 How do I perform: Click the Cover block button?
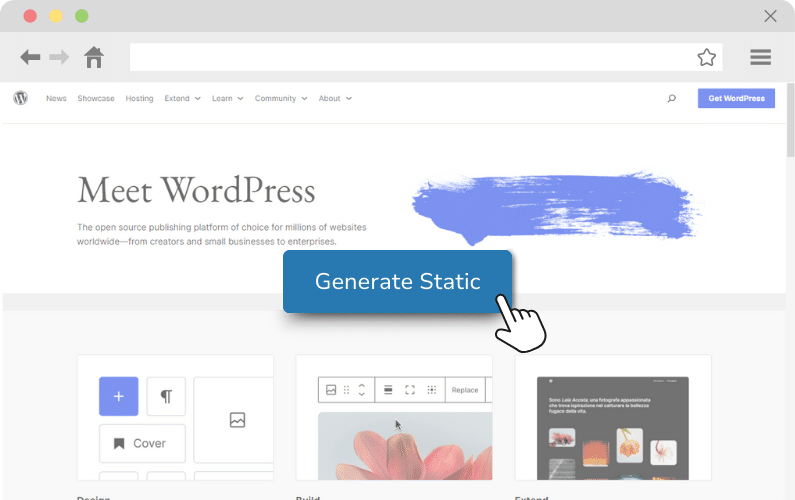[x=142, y=443]
